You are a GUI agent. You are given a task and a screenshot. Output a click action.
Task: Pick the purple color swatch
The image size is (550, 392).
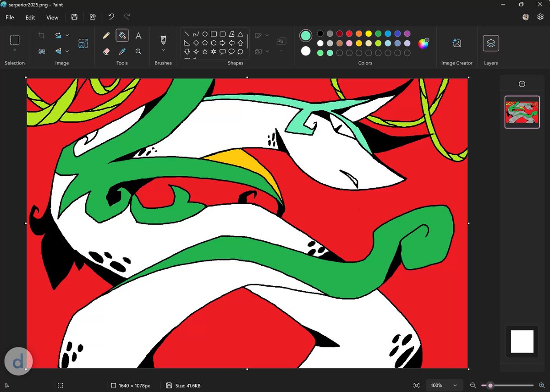point(407,33)
